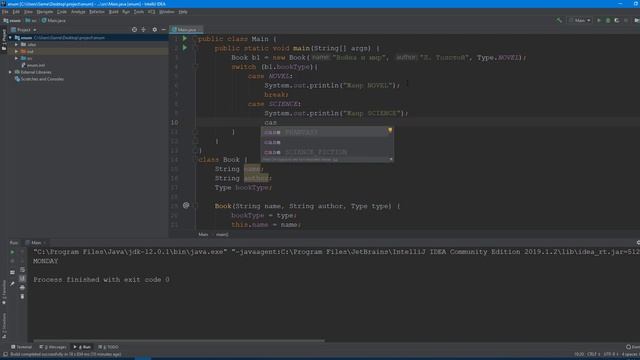
Task: Collapse the enum project root node
Action: coord(10,38)
